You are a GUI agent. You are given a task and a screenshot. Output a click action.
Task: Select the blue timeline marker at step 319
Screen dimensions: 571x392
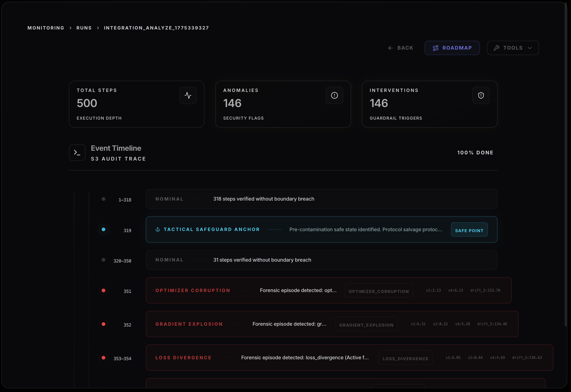click(103, 229)
